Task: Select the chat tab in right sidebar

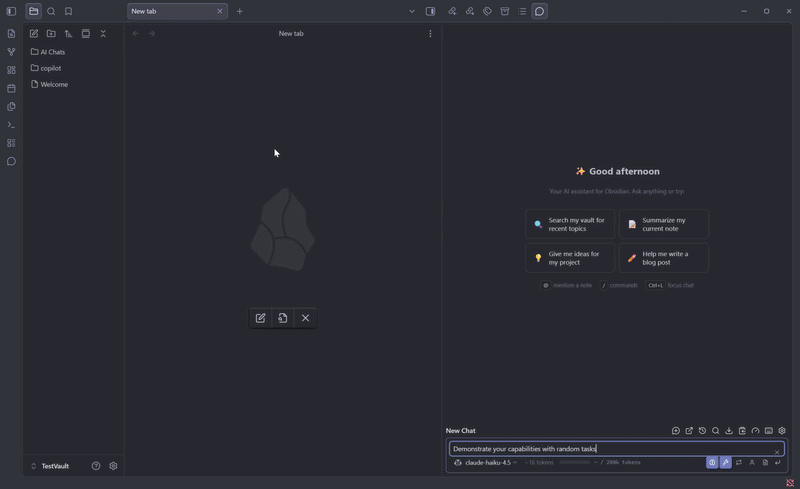Action: click(x=539, y=11)
